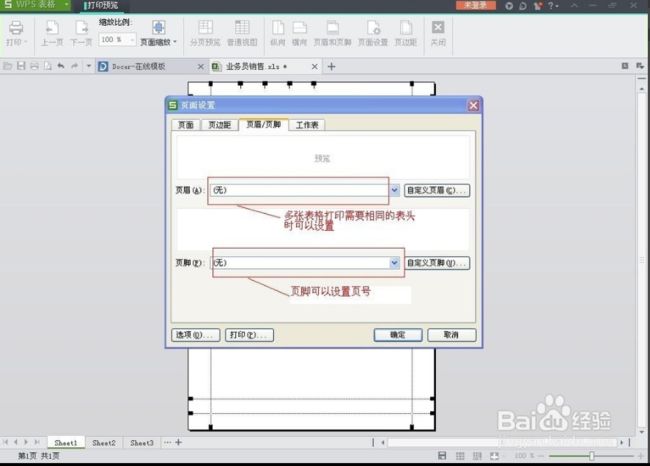Click the normal view icon in status bar
The image size is (650, 466).
[x=460, y=456]
